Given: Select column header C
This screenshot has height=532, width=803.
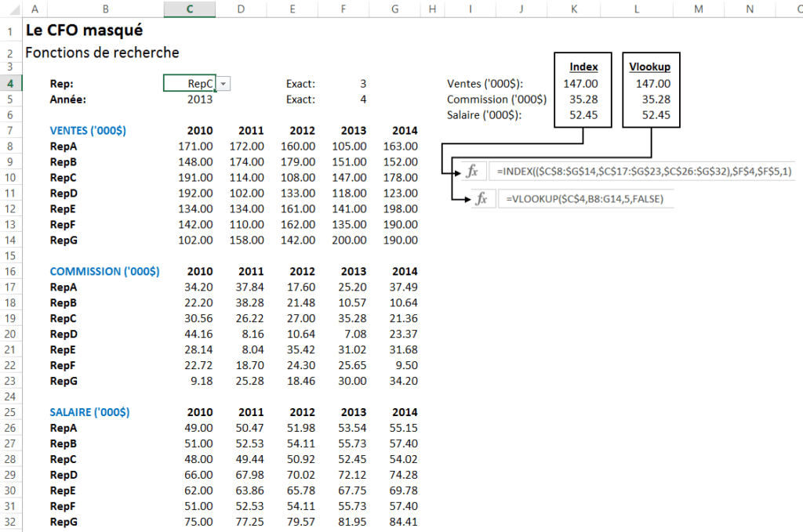Looking at the screenshot, I should tap(191, 9).
